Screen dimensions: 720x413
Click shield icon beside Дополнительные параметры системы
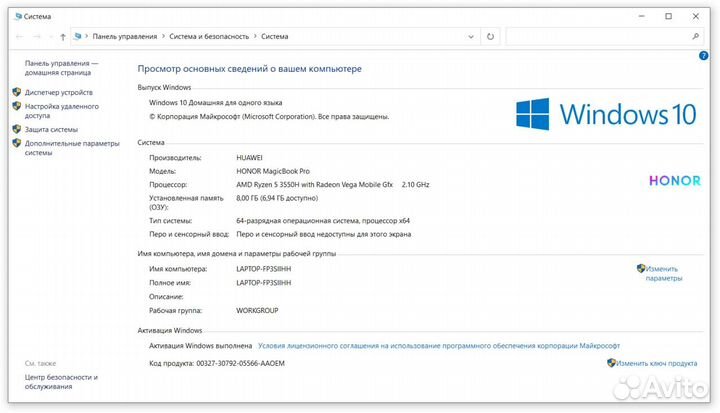(17, 143)
